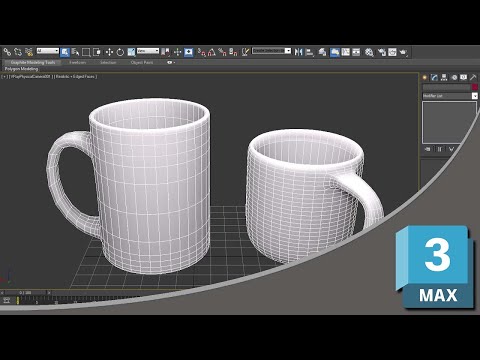Toggle Spinner Snap in the toolbar
480x360 pixels.
pos(233,52)
